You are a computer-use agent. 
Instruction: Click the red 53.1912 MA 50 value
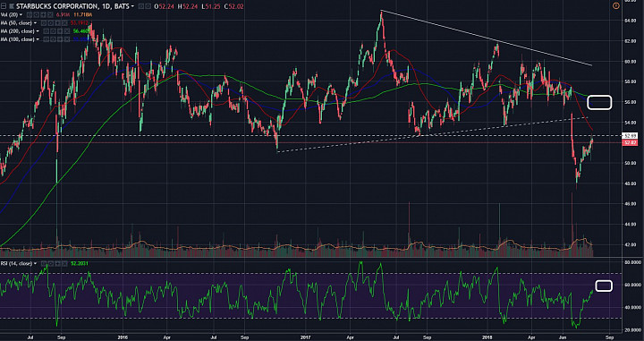click(80, 23)
